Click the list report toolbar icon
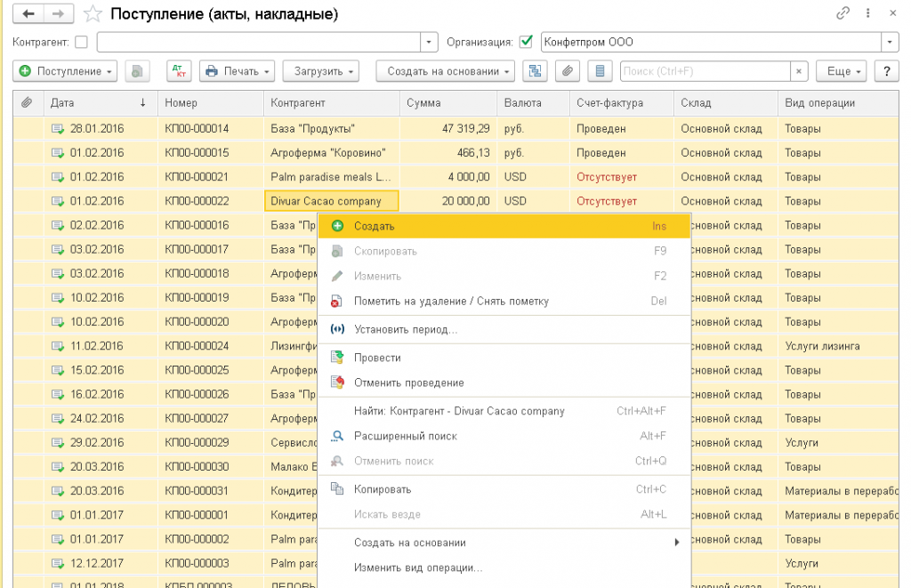 pos(601,71)
